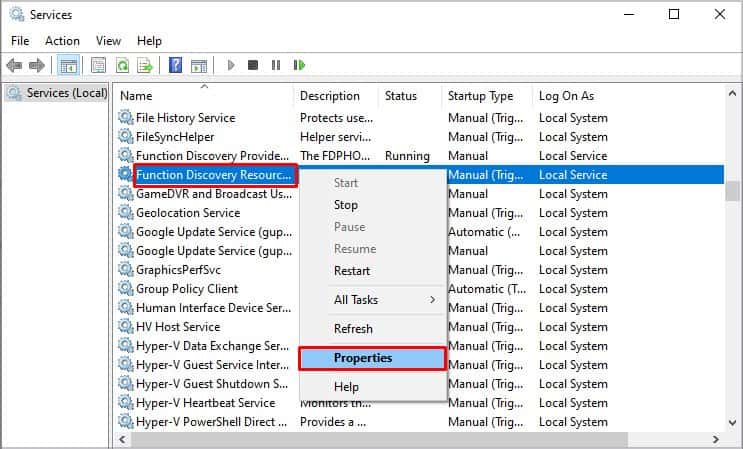
Task: Select the Function Discovery Resource service
Action: click(x=214, y=175)
